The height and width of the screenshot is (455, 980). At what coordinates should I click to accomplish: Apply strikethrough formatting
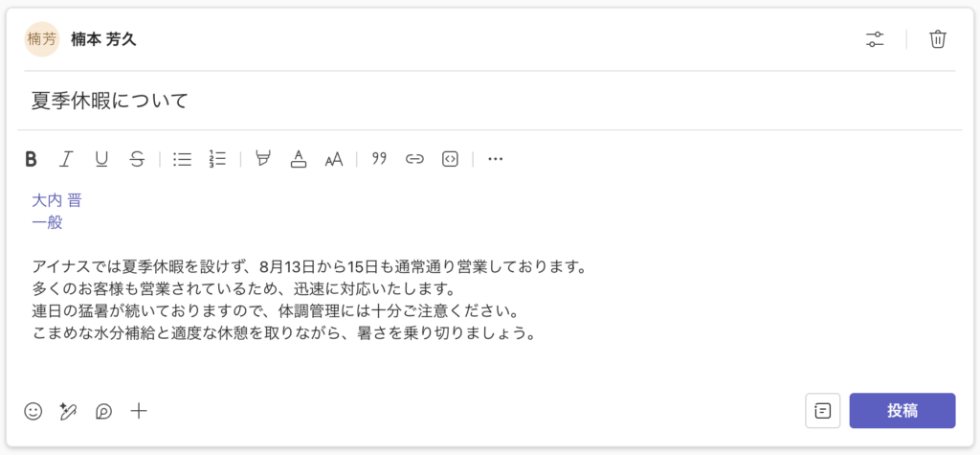tap(137, 159)
